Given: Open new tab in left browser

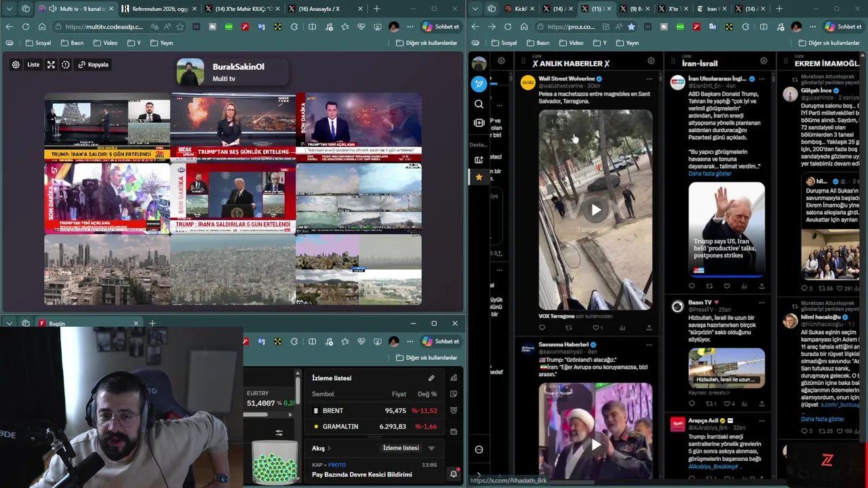Looking at the screenshot, I should pos(376,9).
